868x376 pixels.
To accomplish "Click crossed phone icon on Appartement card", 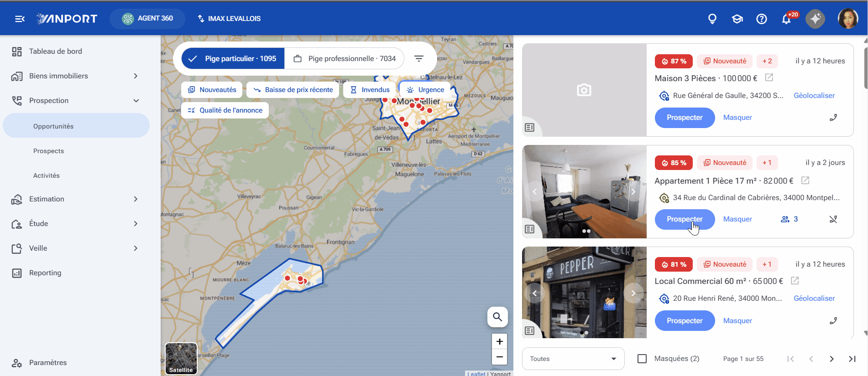I will (833, 219).
